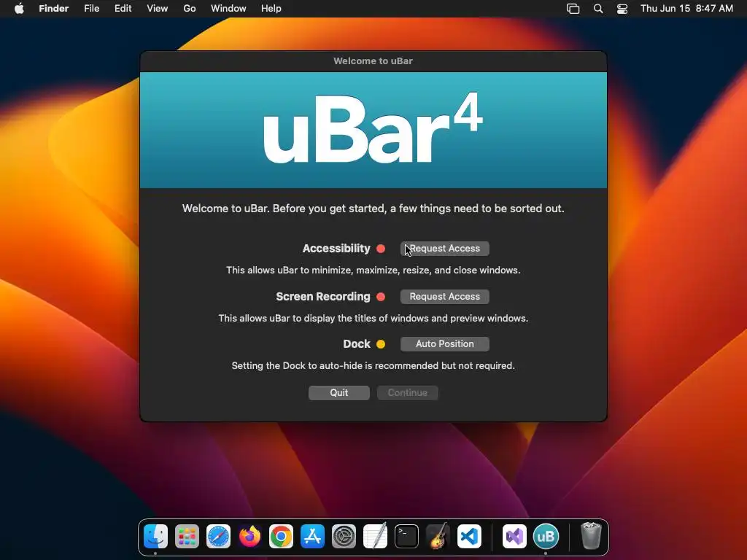Image resolution: width=747 pixels, height=560 pixels.
Task: Click the uBar 4 logo banner
Action: (373, 130)
